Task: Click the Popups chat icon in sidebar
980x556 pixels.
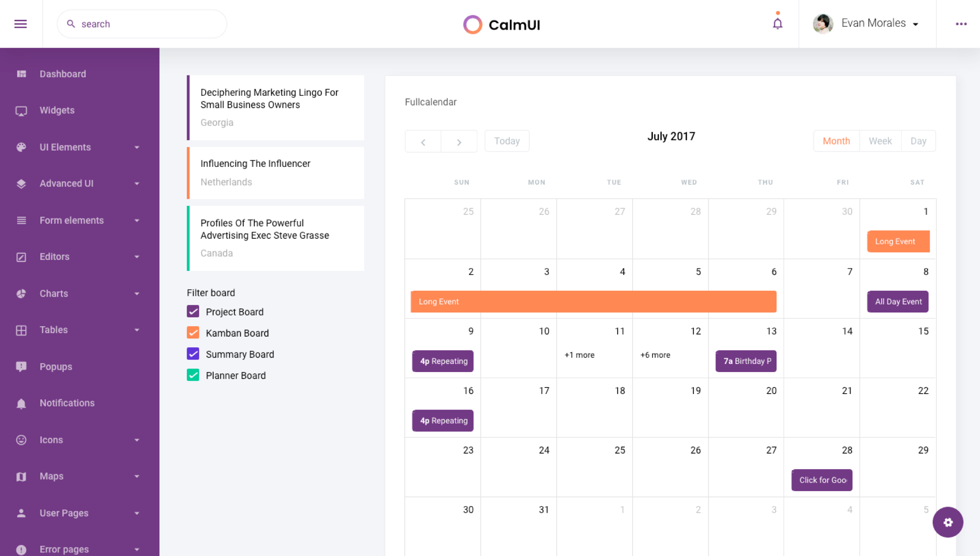Action: pos(21,367)
